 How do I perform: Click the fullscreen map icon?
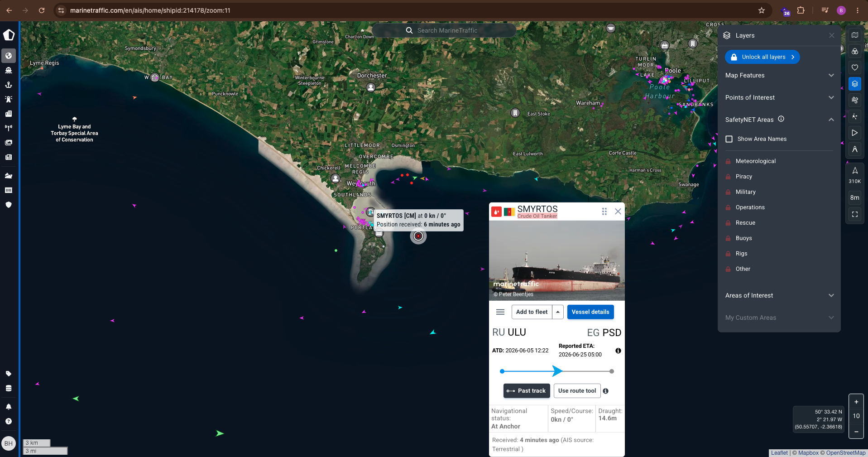coord(855,214)
